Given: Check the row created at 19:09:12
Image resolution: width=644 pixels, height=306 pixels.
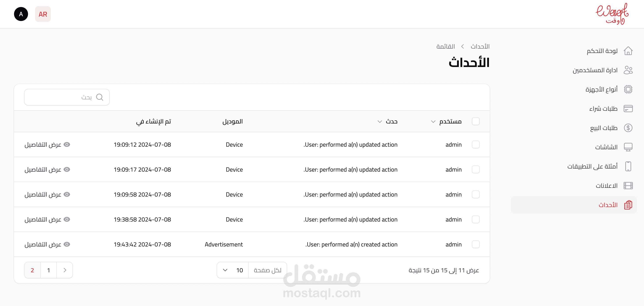Looking at the screenshot, I should (x=475, y=145).
